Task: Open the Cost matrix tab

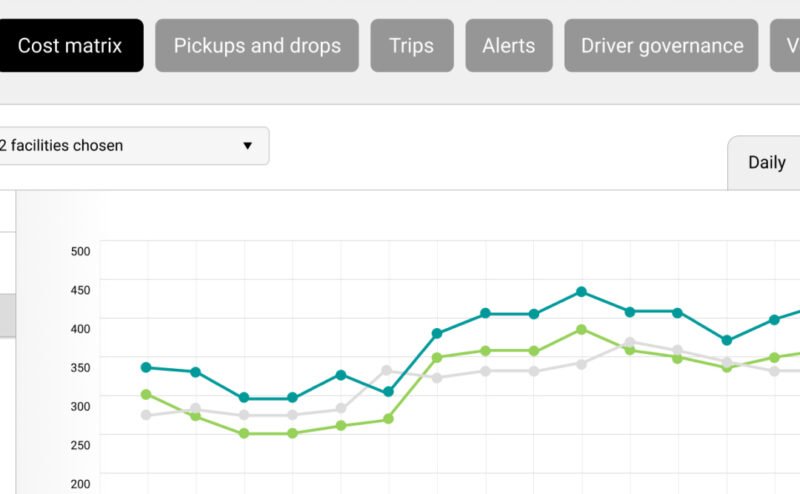Action: [70, 46]
